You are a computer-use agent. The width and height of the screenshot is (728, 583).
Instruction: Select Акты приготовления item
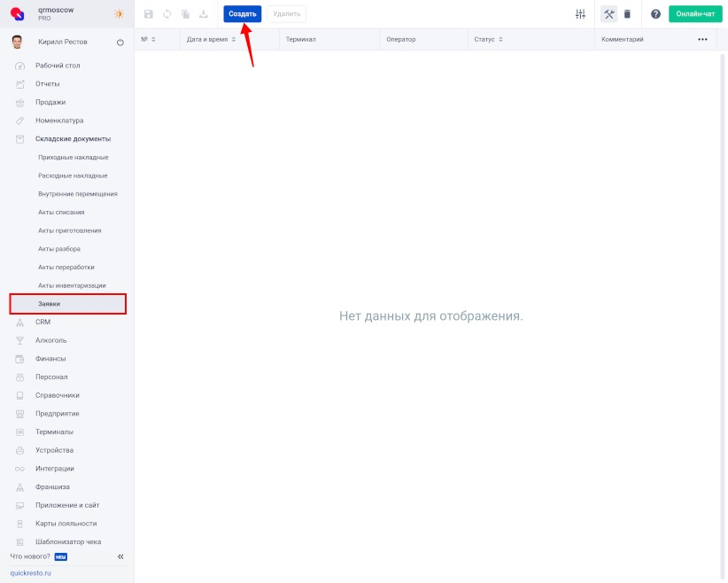[x=70, y=230]
